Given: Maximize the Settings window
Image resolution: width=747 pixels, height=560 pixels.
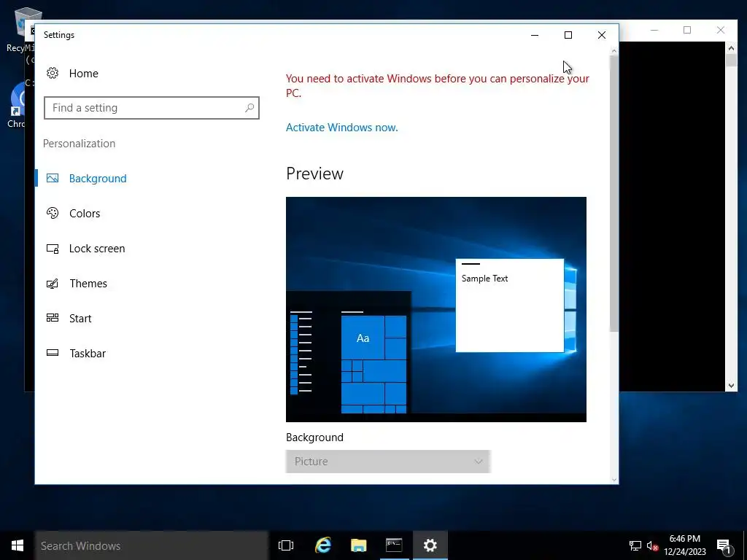Looking at the screenshot, I should pyautogui.click(x=568, y=35).
